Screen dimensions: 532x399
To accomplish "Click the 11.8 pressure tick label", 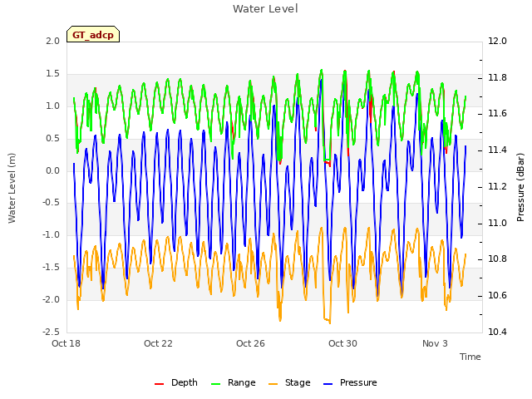I will pyautogui.click(x=497, y=77).
